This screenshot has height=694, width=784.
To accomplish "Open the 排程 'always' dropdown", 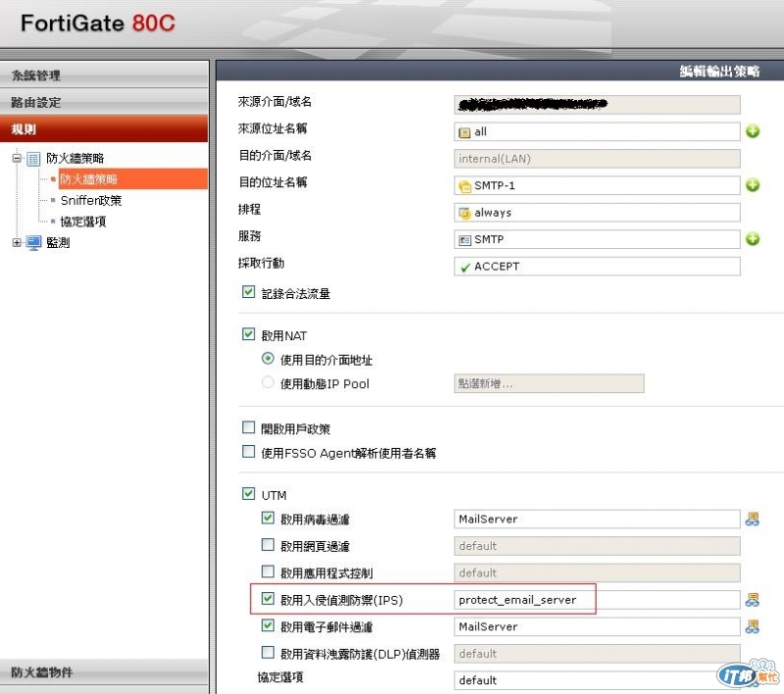I will pyautogui.click(x=597, y=213).
